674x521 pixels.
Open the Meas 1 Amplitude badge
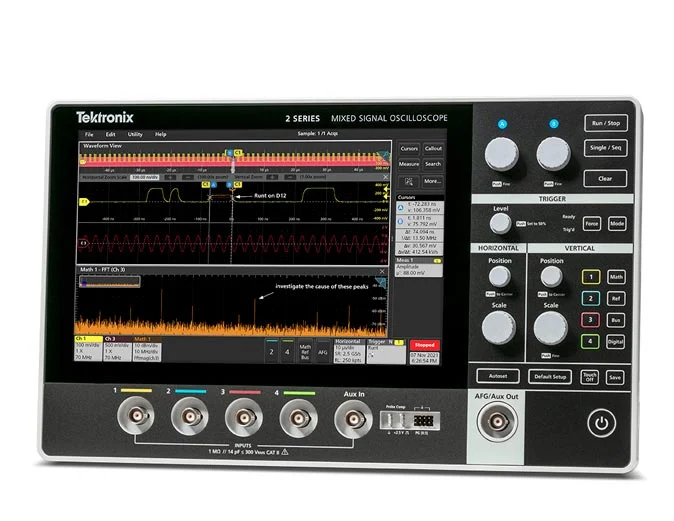(419, 267)
